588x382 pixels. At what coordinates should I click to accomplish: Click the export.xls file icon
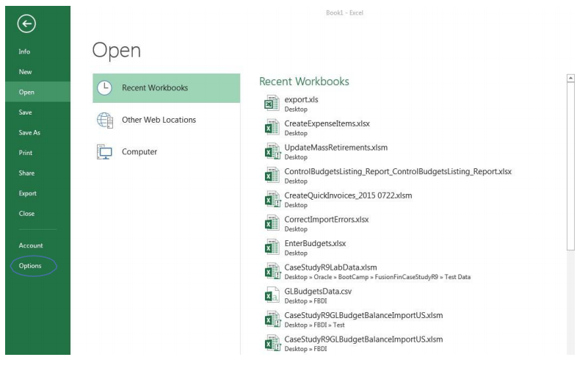272,104
